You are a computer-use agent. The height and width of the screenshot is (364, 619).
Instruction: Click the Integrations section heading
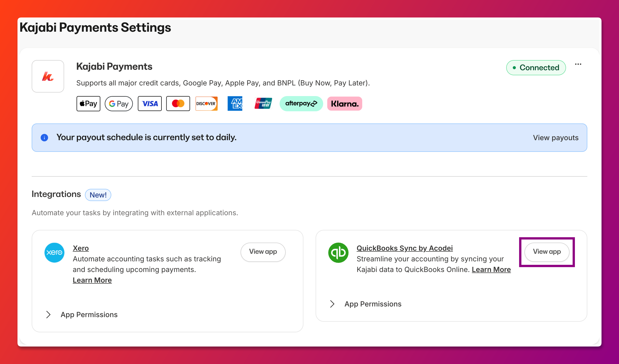point(56,194)
